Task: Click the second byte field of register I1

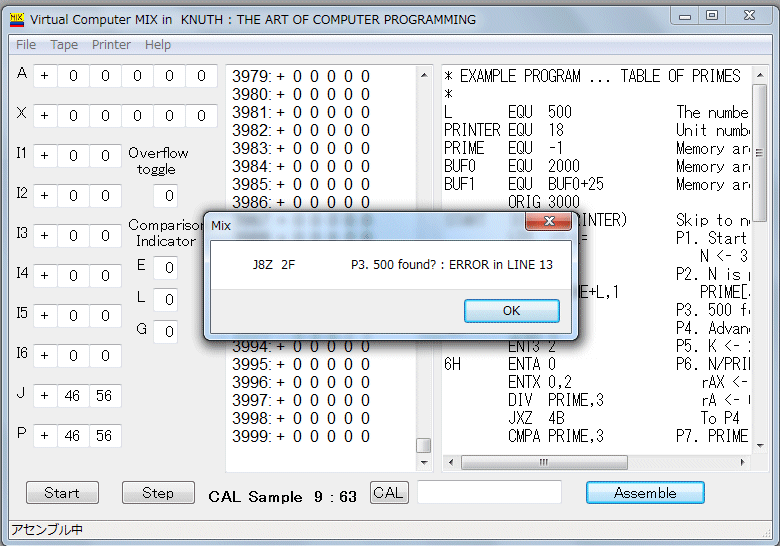Action: [x=105, y=156]
